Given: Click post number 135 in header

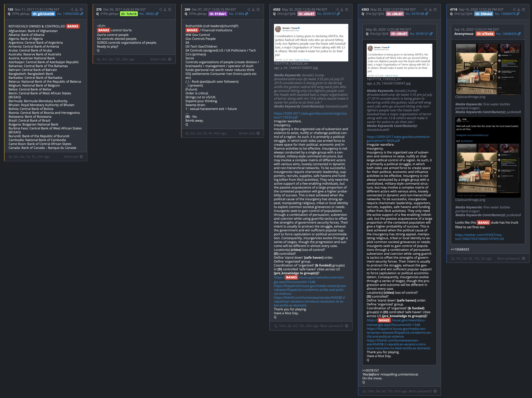Looking at the screenshot, I should tap(10, 9).
